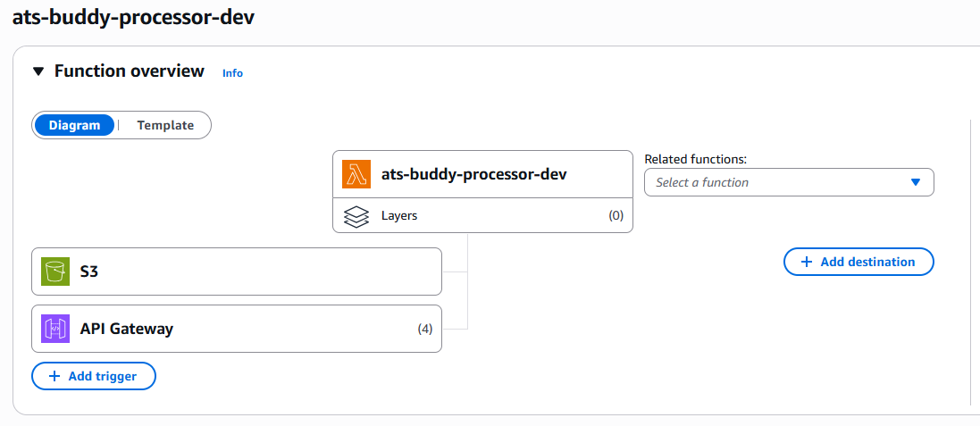Collapse the Function overview section
Image resolution: width=980 pixels, height=426 pixels.
pyautogui.click(x=38, y=71)
